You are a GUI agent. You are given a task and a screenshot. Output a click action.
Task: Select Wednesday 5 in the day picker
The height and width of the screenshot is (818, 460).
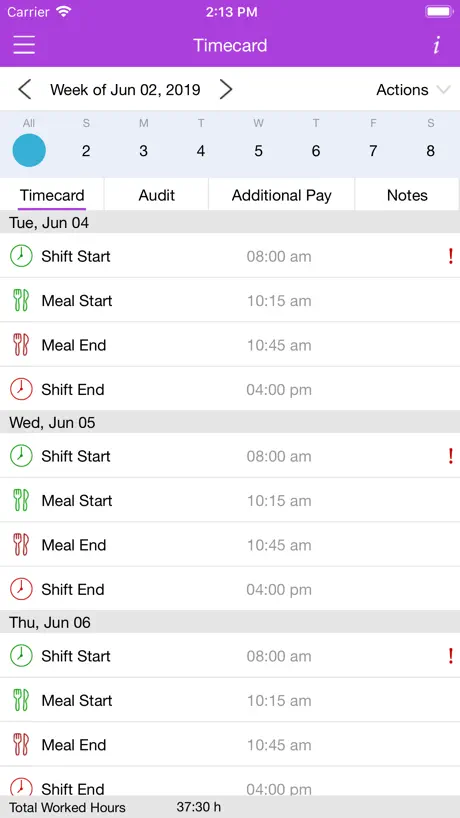(259, 151)
